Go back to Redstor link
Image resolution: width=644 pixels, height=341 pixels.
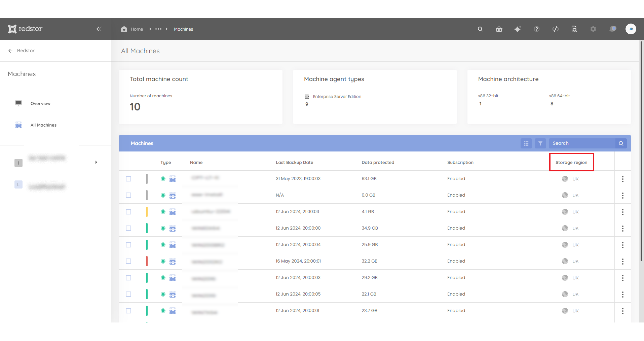click(x=26, y=51)
